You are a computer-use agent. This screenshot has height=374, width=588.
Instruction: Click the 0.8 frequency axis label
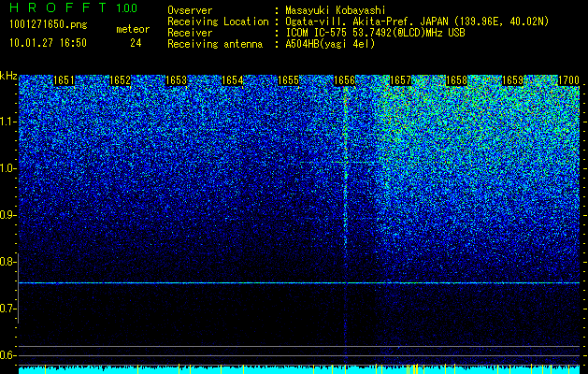click(8, 262)
